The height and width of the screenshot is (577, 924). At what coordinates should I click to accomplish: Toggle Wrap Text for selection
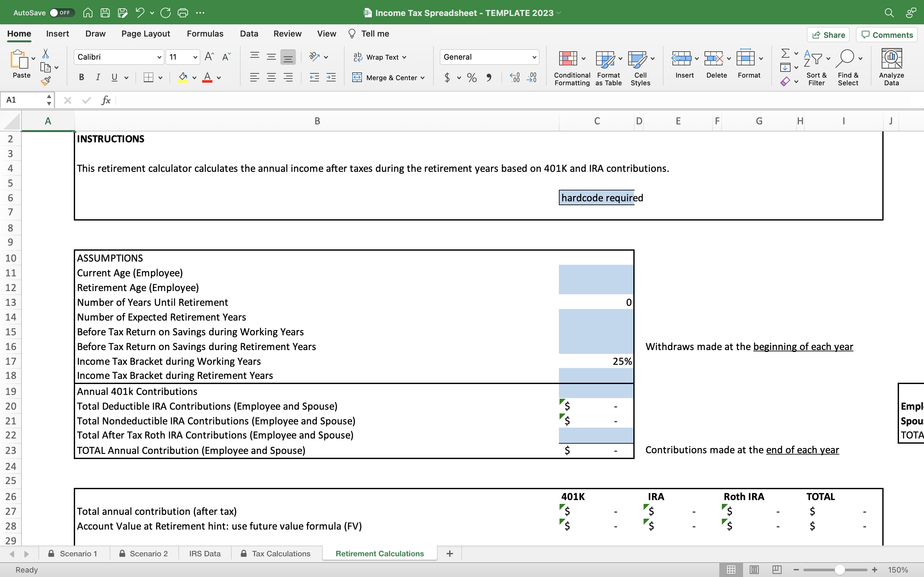coord(380,57)
